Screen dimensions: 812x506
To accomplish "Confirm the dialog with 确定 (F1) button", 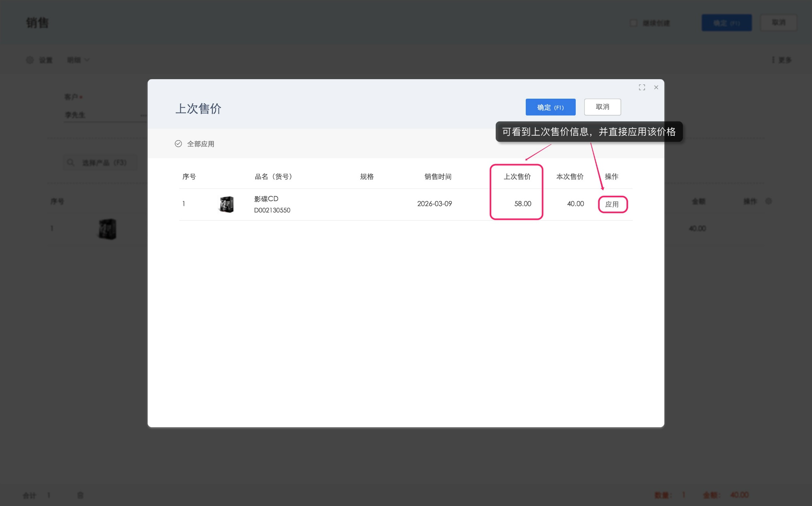I will (x=551, y=107).
